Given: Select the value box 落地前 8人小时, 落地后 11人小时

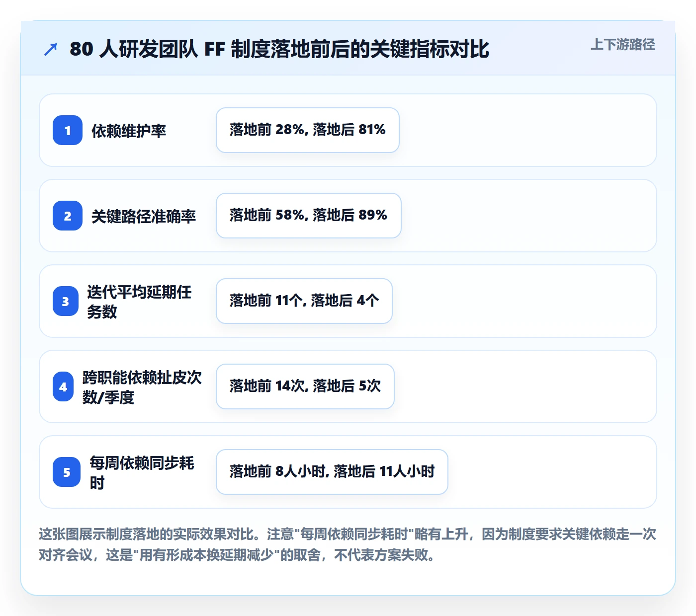Looking at the screenshot, I should 332,472.
